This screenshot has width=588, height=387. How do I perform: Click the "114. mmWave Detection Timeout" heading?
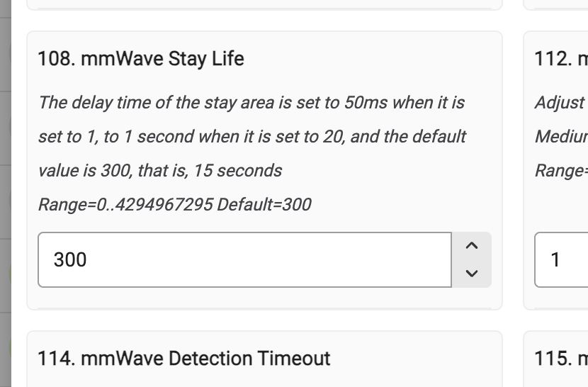point(184,359)
